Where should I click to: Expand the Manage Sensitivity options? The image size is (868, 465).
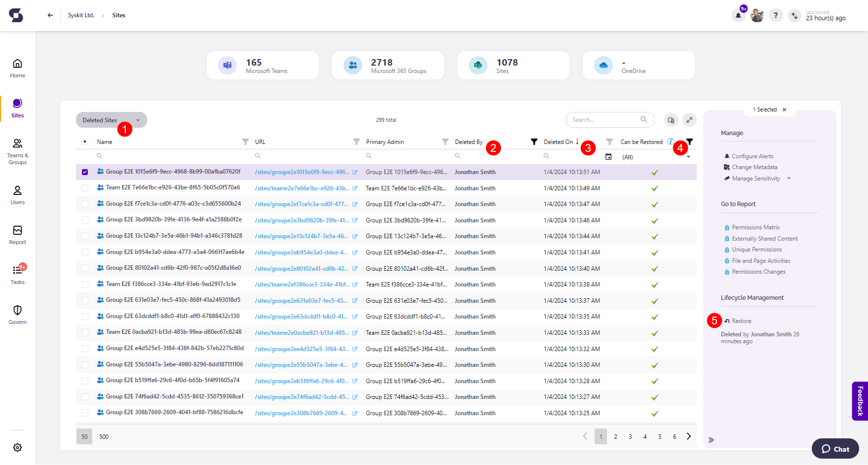(x=789, y=178)
